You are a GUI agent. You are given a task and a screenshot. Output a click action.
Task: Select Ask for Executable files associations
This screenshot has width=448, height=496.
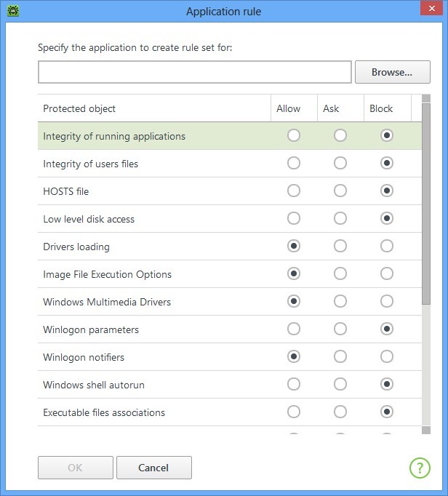pyautogui.click(x=340, y=412)
